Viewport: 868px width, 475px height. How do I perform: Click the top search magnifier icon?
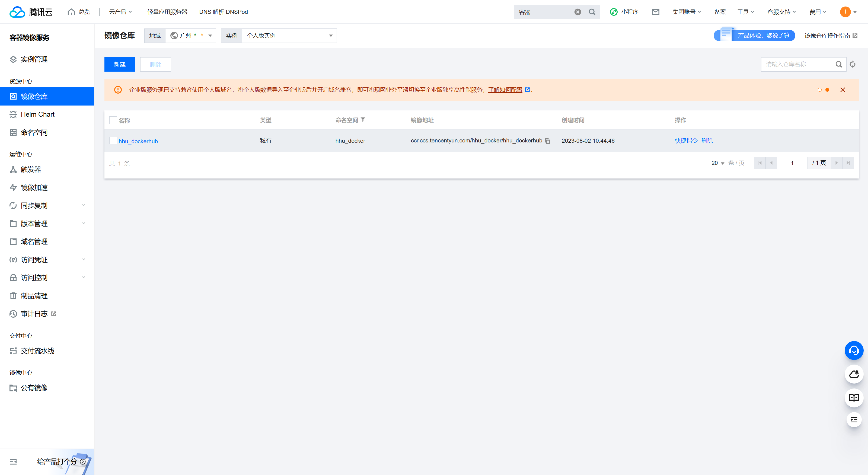coord(592,12)
